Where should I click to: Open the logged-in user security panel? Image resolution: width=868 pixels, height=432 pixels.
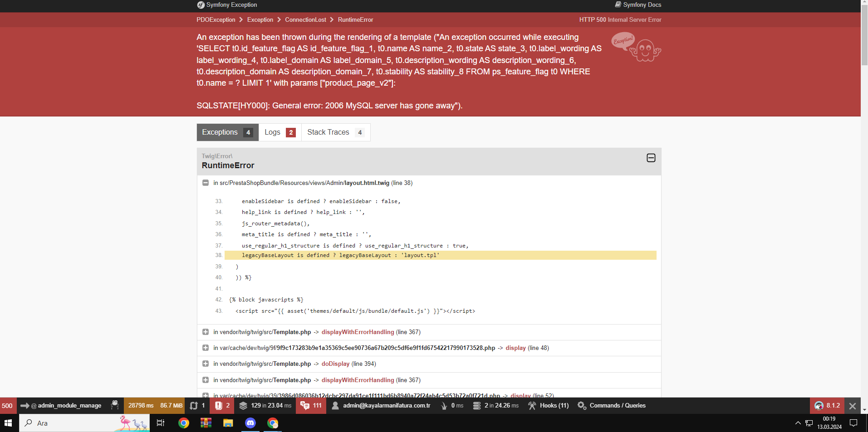[381, 406]
